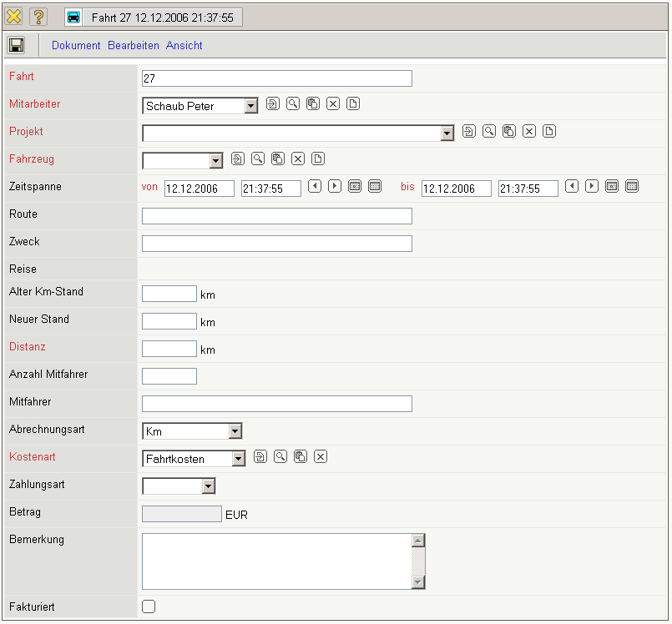672x624 pixels.
Task: Click the search magnifier icon for Mitarbeiter
Action: [x=293, y=104]
